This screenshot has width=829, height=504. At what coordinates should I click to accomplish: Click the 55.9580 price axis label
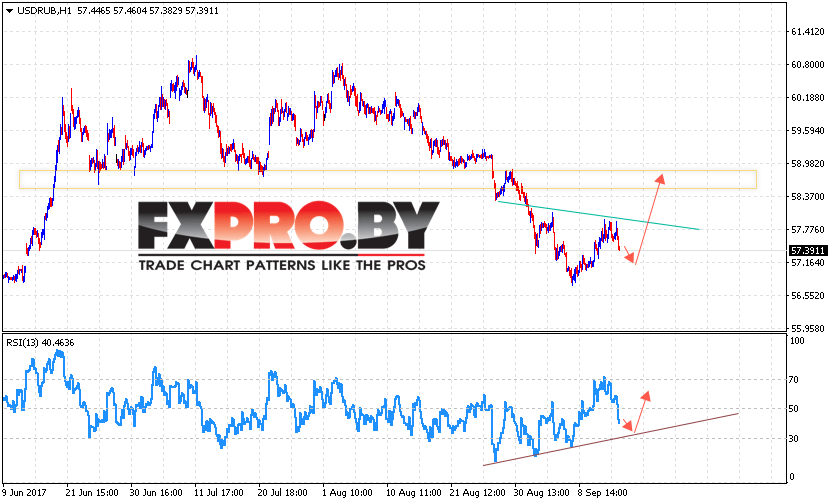click(807, 328)
